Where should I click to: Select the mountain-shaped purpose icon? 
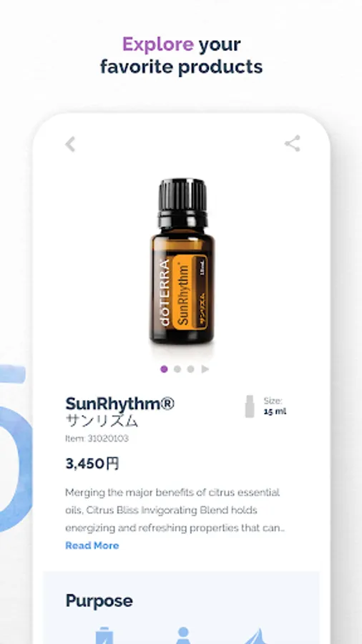(x=255, y=636)
